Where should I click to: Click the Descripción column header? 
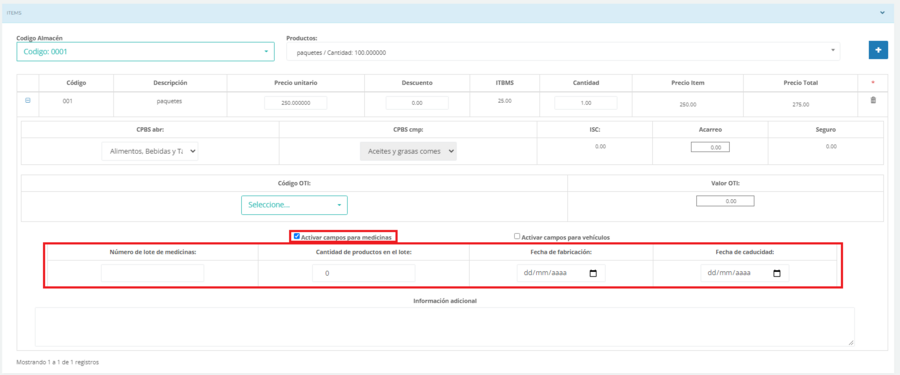point(170,83)
